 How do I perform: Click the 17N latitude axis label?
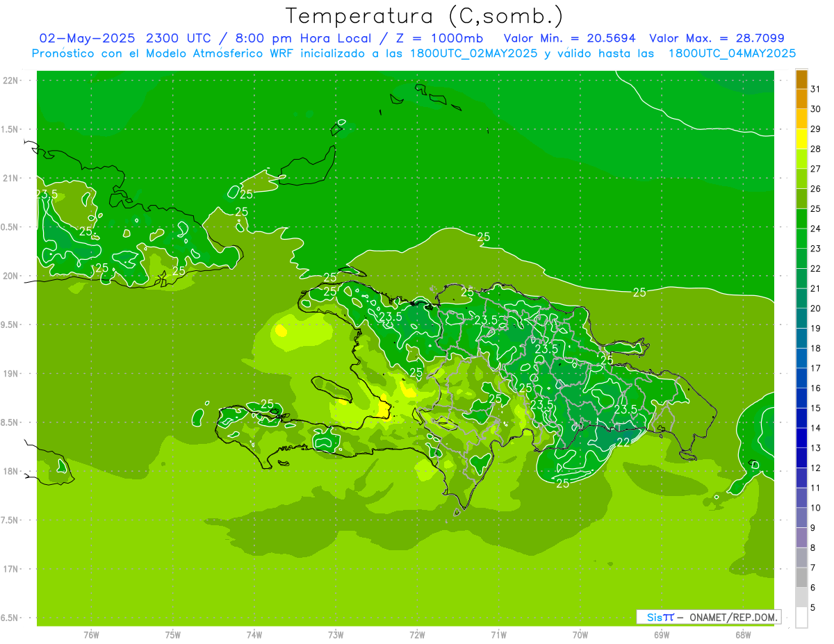(x=12, y=569)
